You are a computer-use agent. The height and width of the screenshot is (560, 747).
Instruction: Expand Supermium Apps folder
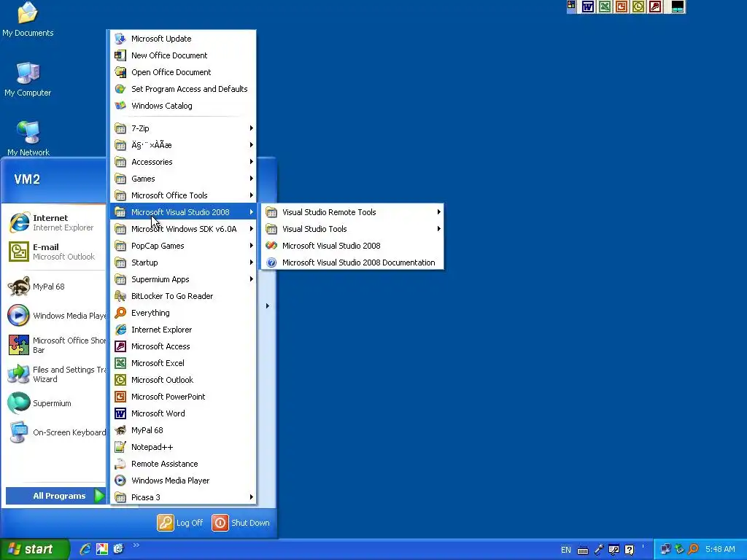183,279
